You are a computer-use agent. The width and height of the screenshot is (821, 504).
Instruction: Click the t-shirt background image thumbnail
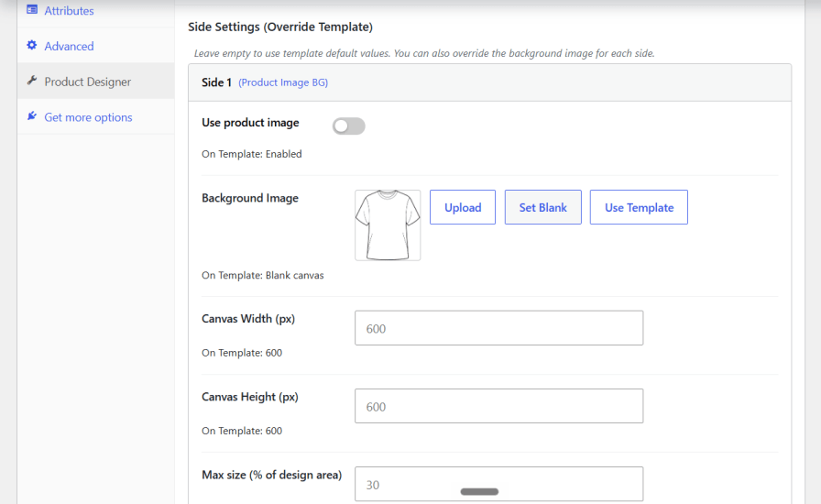coord(388,225)
